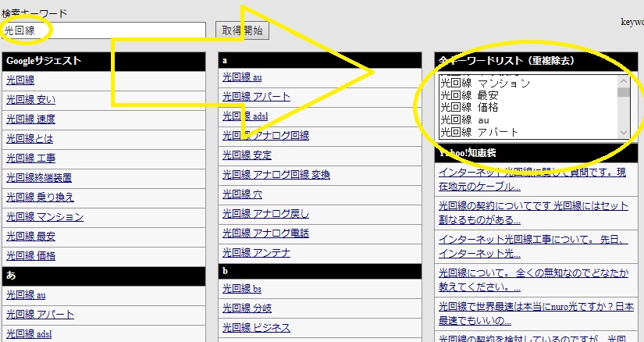This screenshot has width=644, height=342.
Task: Click the 光回線 安定 link
Action: (x=247, y=155)
